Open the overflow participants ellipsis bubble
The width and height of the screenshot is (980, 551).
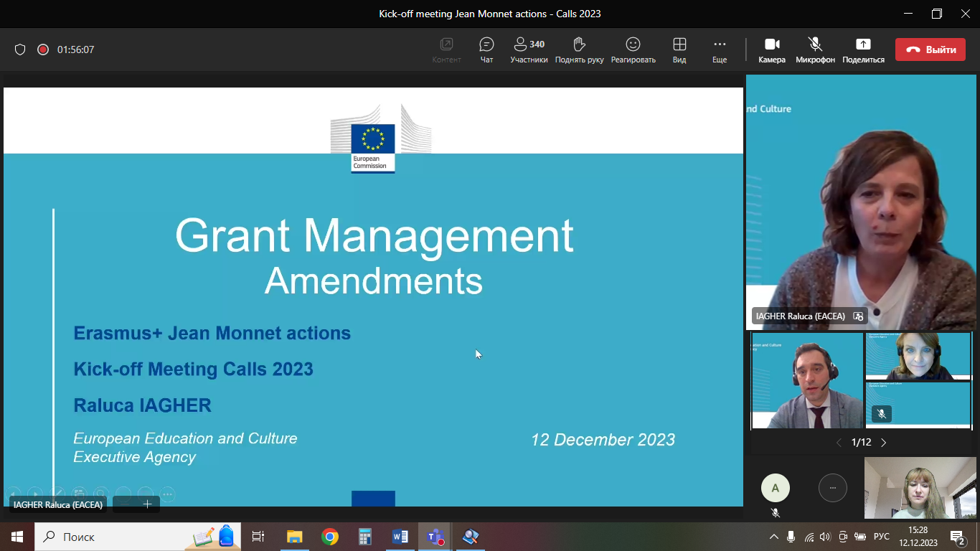tap(832, 488)
